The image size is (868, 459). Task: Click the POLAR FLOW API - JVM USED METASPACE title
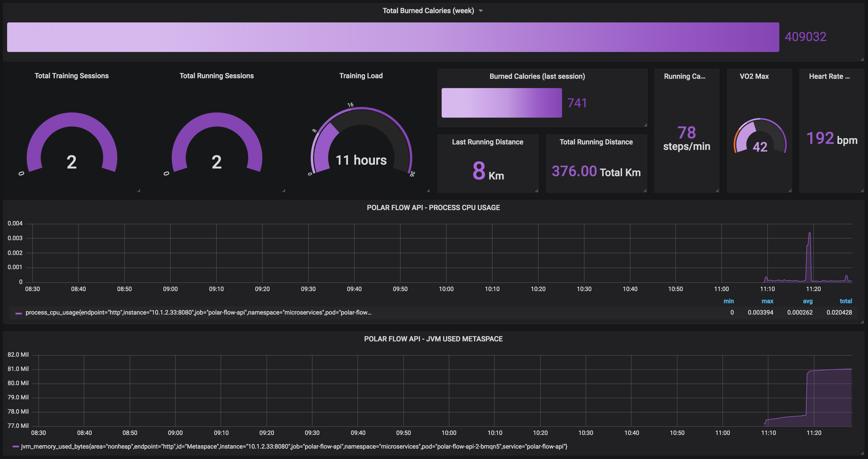tap(433, 339)
